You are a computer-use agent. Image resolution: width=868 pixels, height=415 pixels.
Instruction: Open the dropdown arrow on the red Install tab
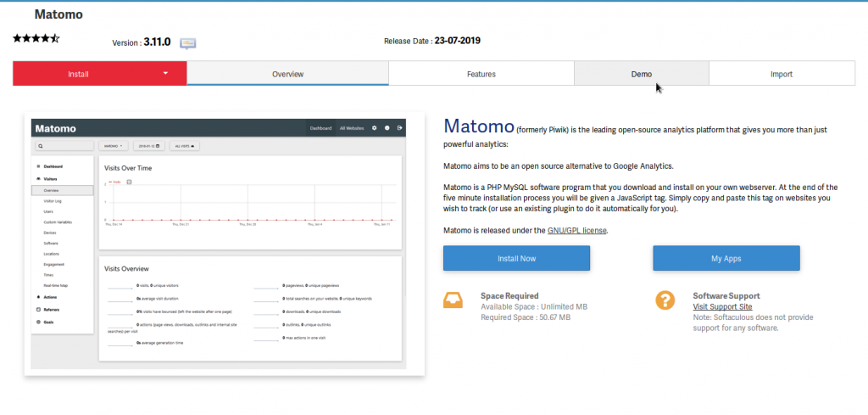coord(166,73)
